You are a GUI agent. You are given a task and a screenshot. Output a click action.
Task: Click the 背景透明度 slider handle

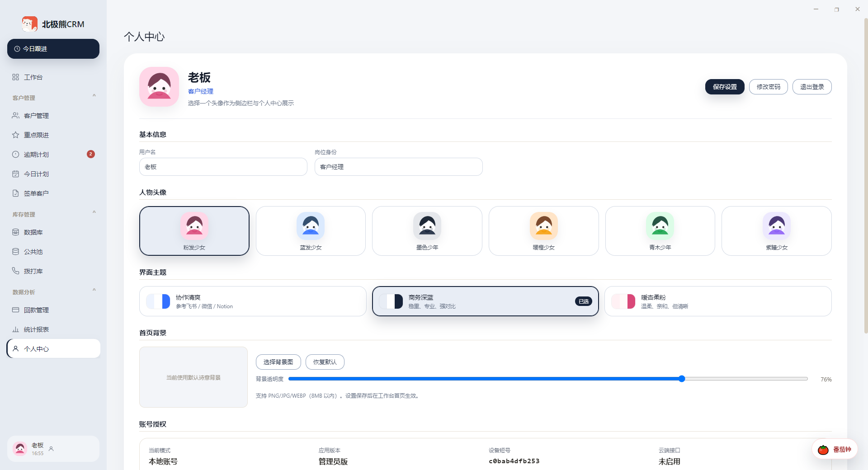[x=682, y=379]
